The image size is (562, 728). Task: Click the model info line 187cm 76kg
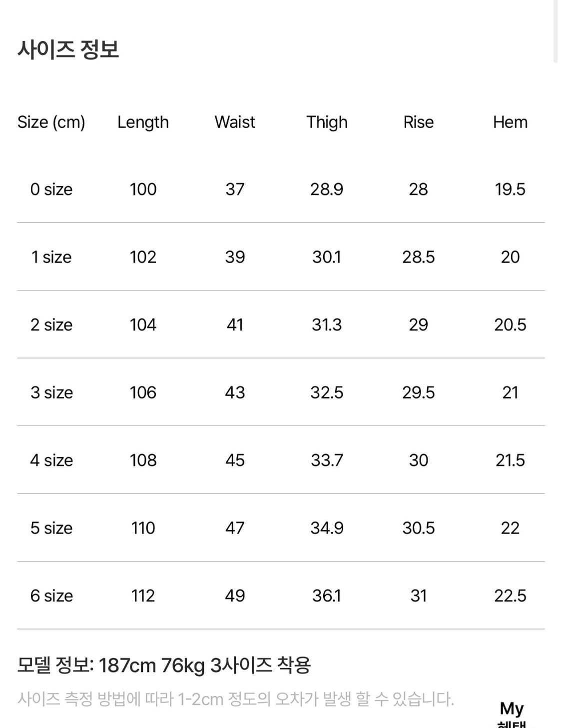[164, 665]
